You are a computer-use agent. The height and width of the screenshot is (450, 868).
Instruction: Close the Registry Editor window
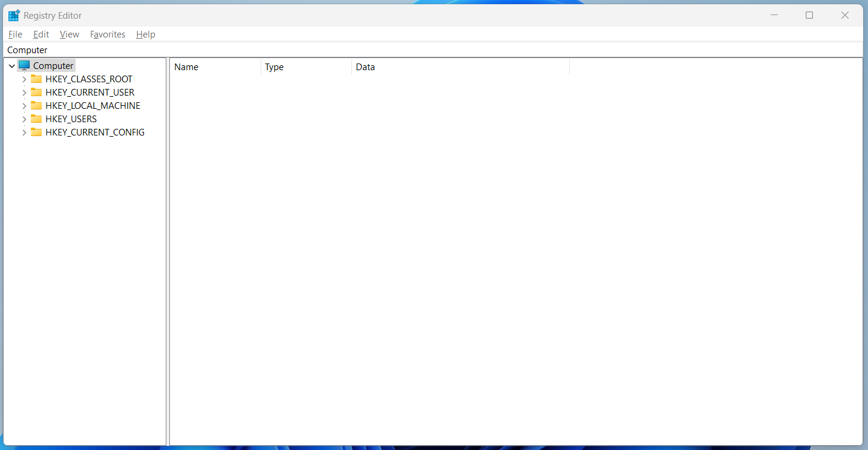coord(845,15)
